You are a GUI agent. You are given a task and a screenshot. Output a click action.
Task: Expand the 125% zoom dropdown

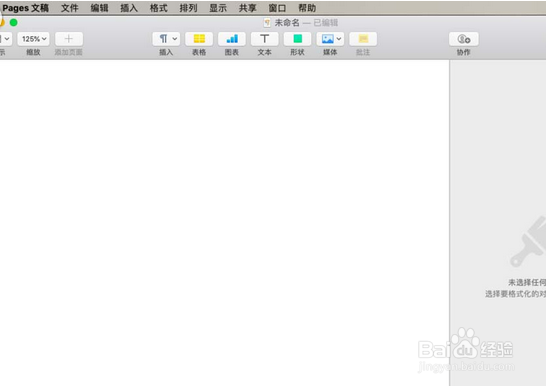33,39
